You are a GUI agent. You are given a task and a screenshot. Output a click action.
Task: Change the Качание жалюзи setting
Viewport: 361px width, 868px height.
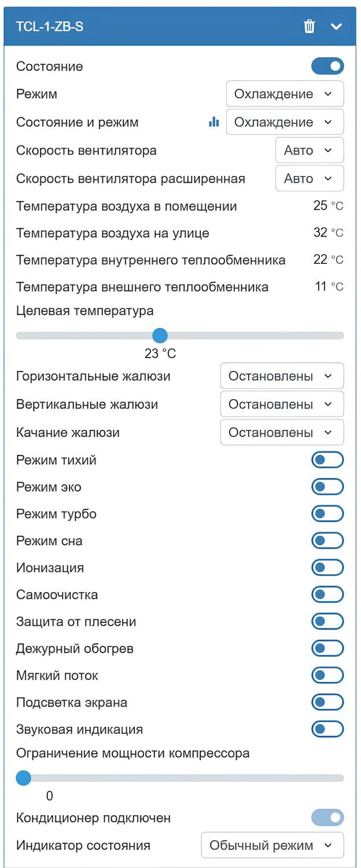[282, 432]
